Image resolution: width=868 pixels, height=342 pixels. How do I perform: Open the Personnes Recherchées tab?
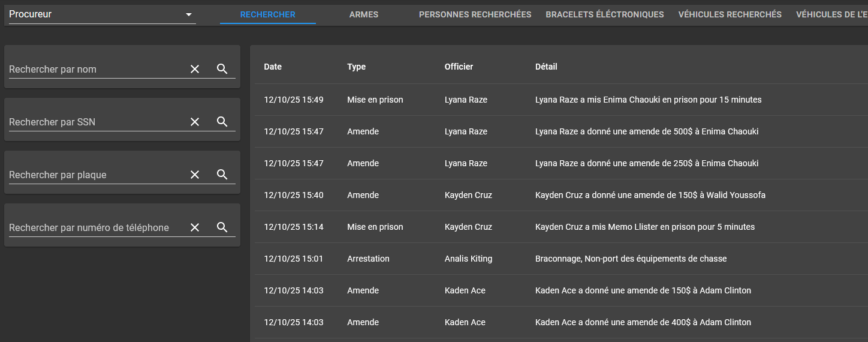coord(475,14)
